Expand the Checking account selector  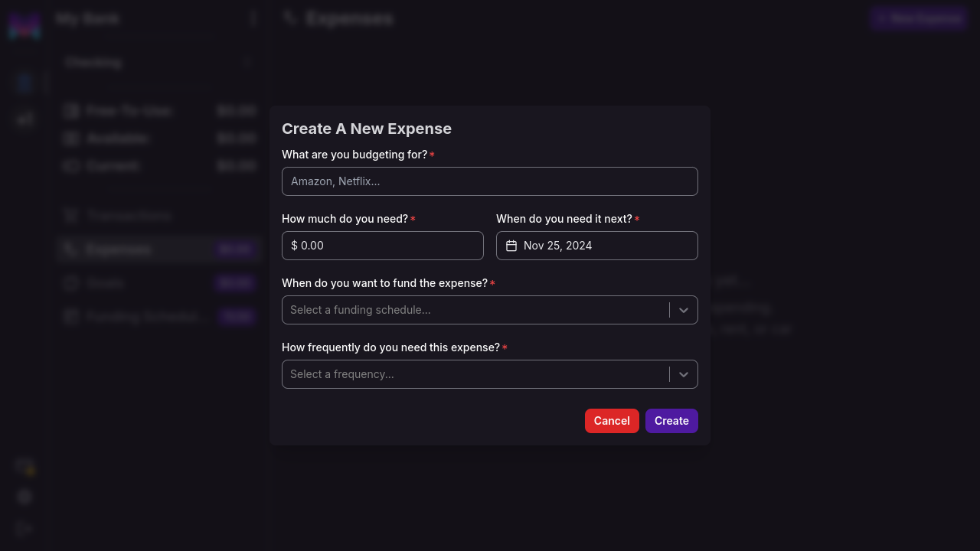(158, 62)
